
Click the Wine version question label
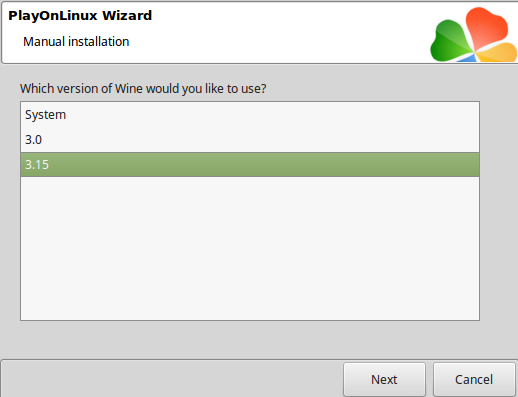[143, 89]
